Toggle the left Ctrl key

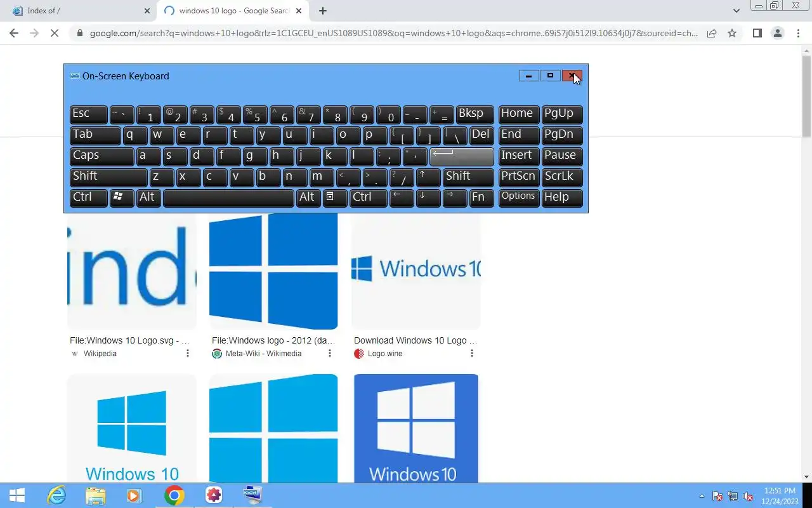[x=88, y=197]
